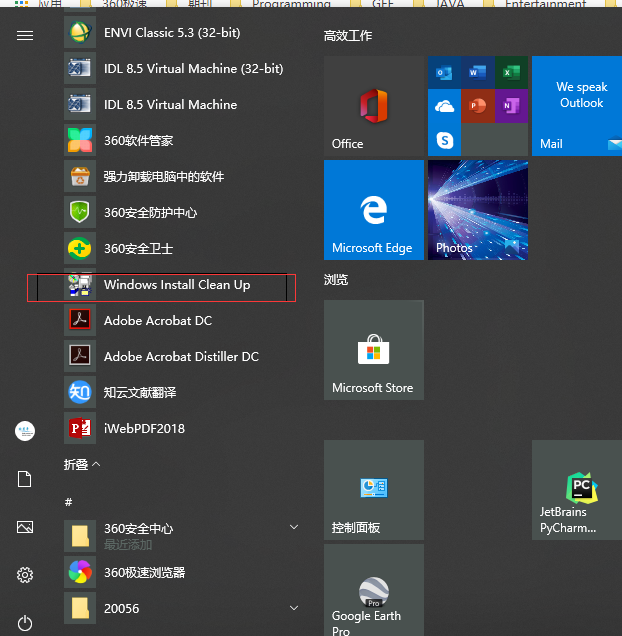Select the 360安全中心 folder entry
Image resolution: width=622 pixels, height=636 pixels.
coord(181,536)
